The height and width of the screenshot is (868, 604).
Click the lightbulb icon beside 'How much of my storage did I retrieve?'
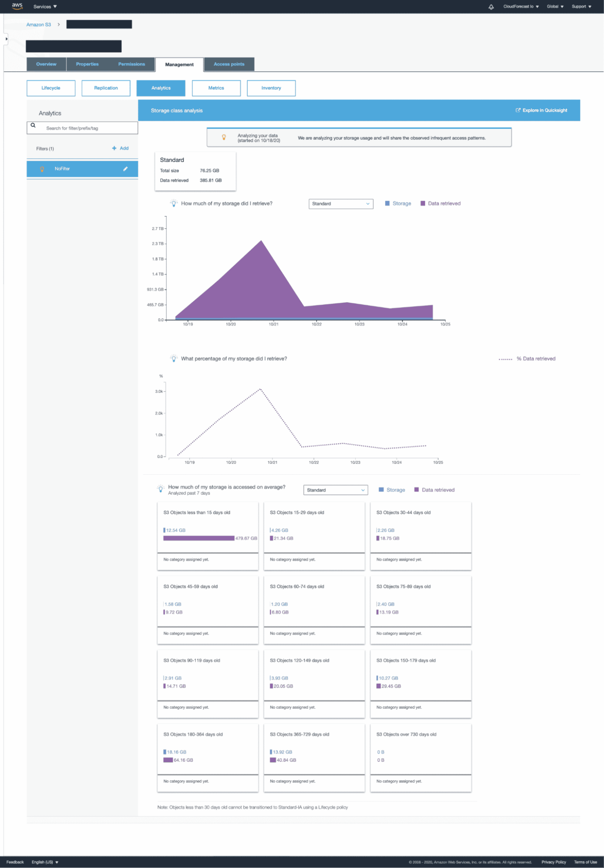(174, 204)
